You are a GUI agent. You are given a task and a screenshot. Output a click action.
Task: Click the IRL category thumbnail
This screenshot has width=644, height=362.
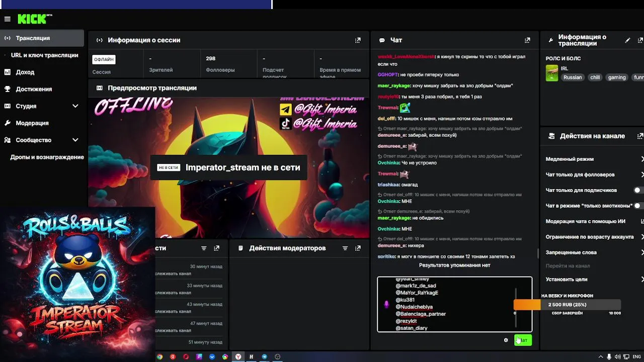tap(552, 73)
